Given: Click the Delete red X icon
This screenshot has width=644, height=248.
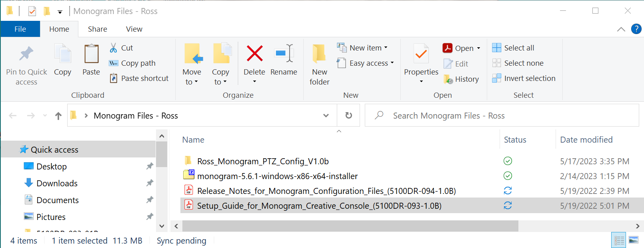Looking at the screenshot, I should pyautogui.click(x=254, y=54).
